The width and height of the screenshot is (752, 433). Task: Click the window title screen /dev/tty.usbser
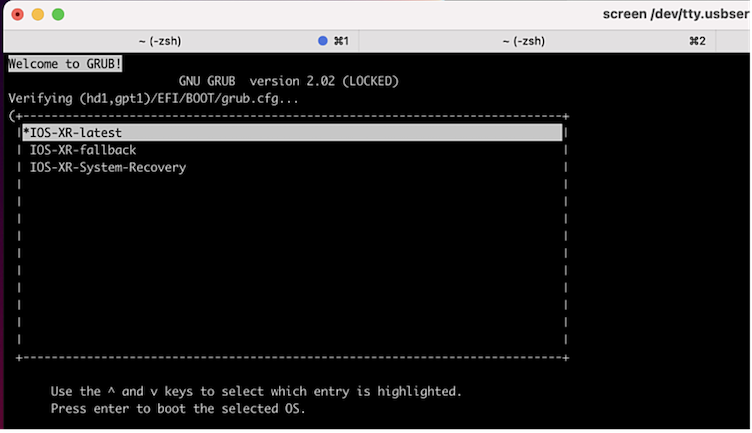point(676,14)
